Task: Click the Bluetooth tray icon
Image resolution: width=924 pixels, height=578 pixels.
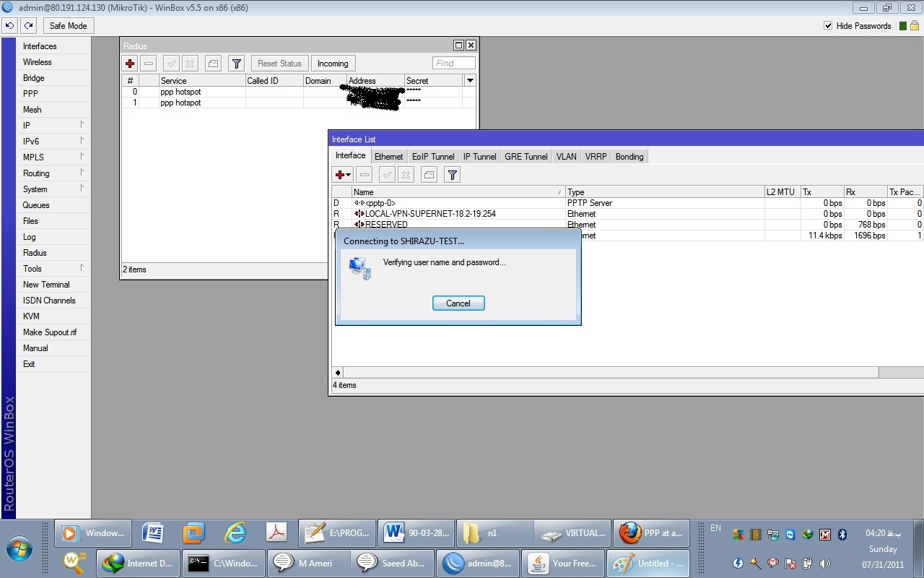Action: pos(842,535)
